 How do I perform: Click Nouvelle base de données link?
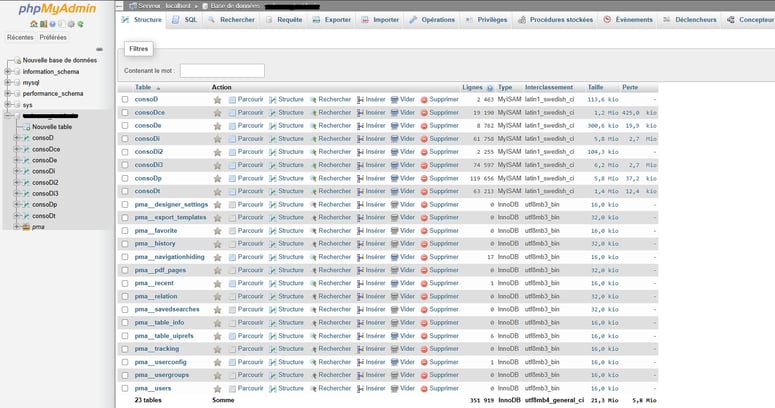pos(60,60)
